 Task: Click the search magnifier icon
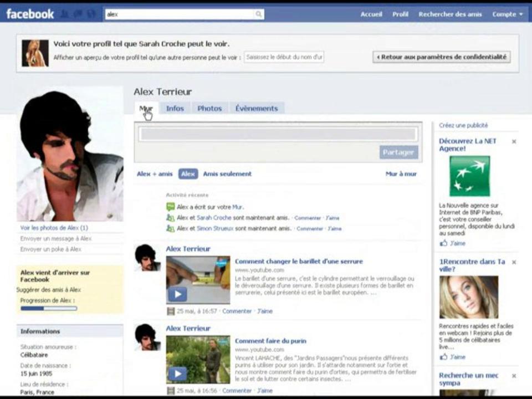(x=259, y=14)
